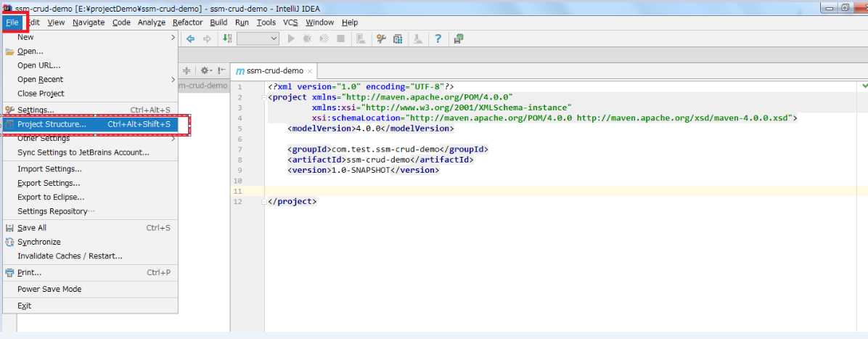Click the modelVersion 4.0.0 line
This screenshot has width=868, height=339.
click(370, 128)
